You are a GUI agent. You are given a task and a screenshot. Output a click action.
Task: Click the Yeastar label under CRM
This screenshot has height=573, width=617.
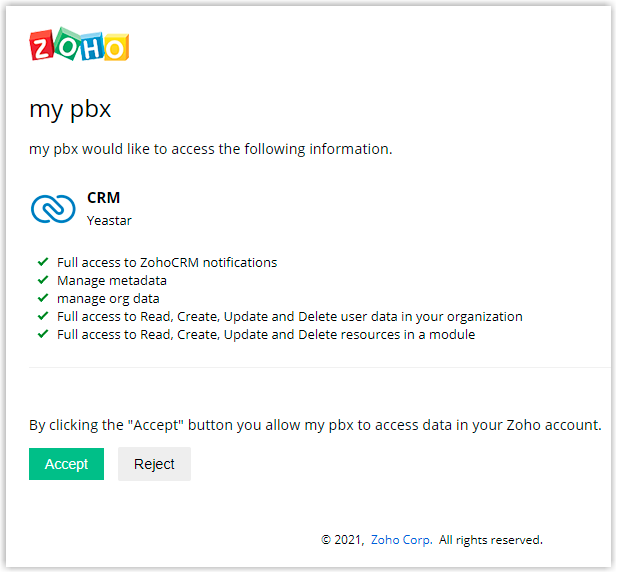coord(109,220)
